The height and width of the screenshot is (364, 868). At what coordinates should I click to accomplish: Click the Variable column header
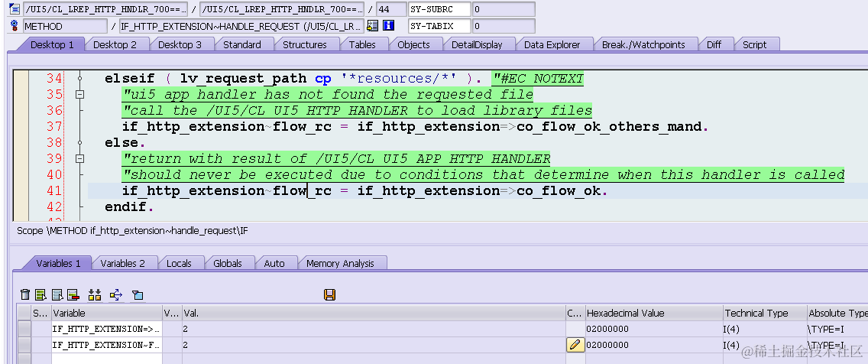click(107, 313)
